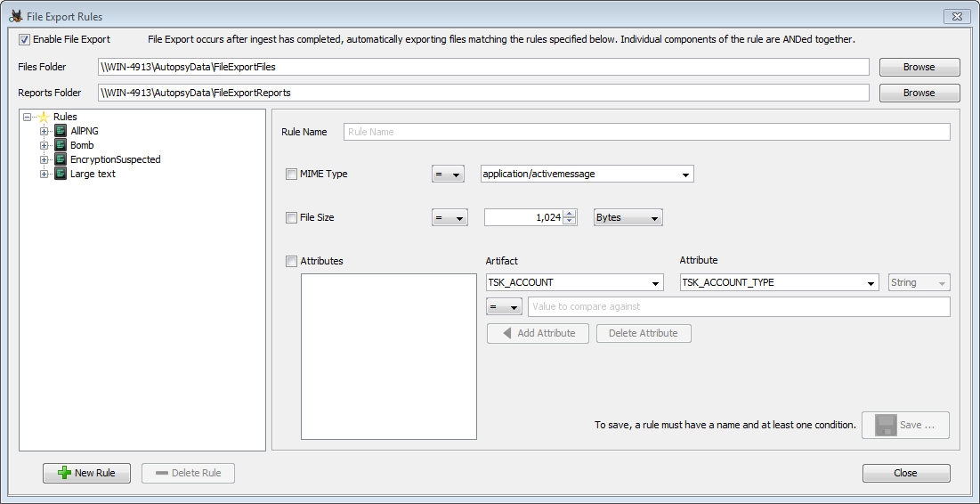This screenshot has width=980, height=504.
Task: Expand the AllPNG rule tree node
Action: [x=44, y=131]
